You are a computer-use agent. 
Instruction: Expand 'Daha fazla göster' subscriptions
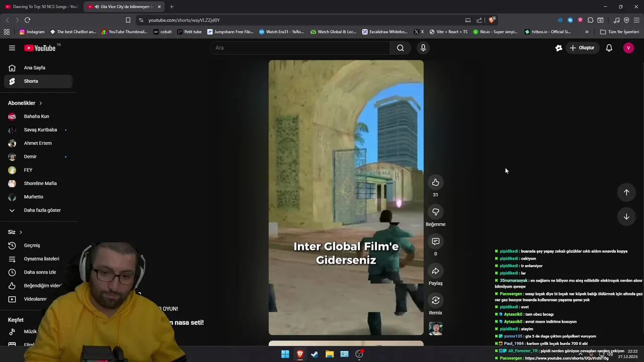click(x=38, y=210)
